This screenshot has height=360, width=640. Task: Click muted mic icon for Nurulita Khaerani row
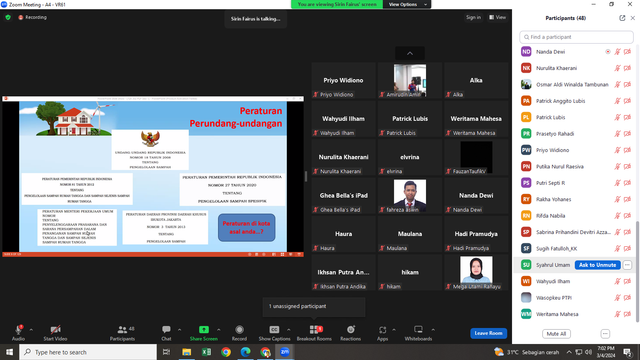click(618, 68)
